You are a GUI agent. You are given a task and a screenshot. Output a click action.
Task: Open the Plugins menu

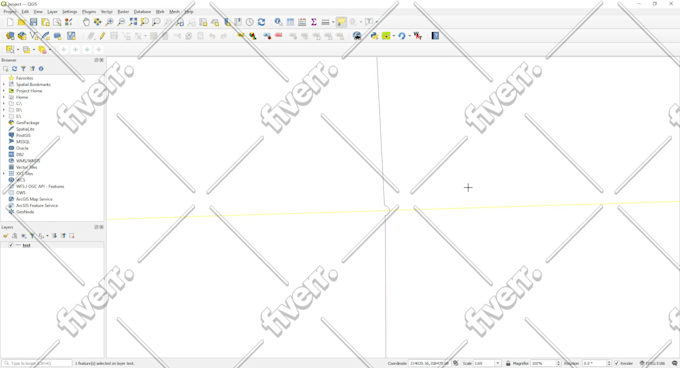89,12
